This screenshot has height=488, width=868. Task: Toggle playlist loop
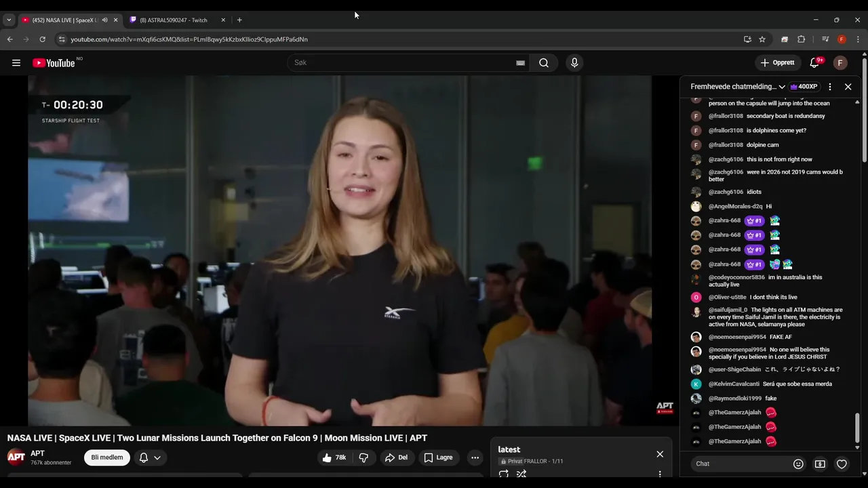pos(504,474)
